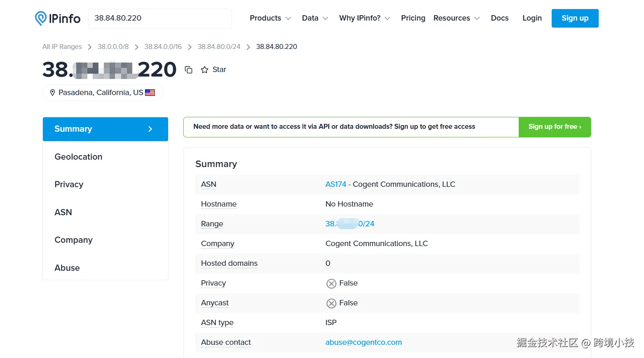
Task: Click the US flag icon
Action: point(150,93)
